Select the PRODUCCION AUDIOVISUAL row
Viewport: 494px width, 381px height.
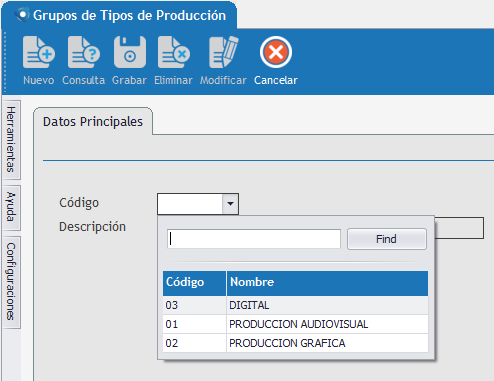click(x=295, y=324)
